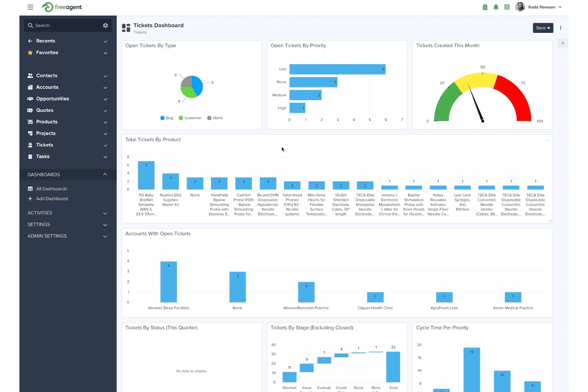Toggle the hamburger menu icon
This screenshot has height=392, width=588.
point(30,7)
